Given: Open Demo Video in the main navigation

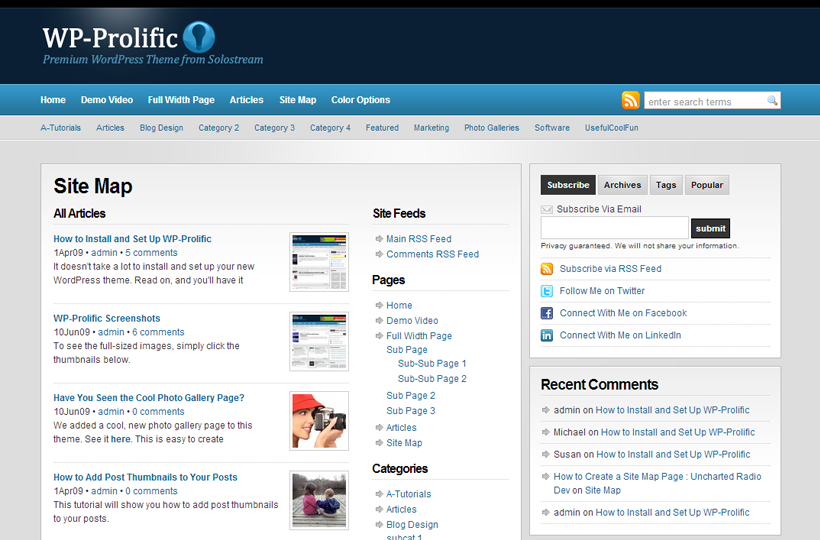Looking at the screenshot, I should (x=107, y=100).
